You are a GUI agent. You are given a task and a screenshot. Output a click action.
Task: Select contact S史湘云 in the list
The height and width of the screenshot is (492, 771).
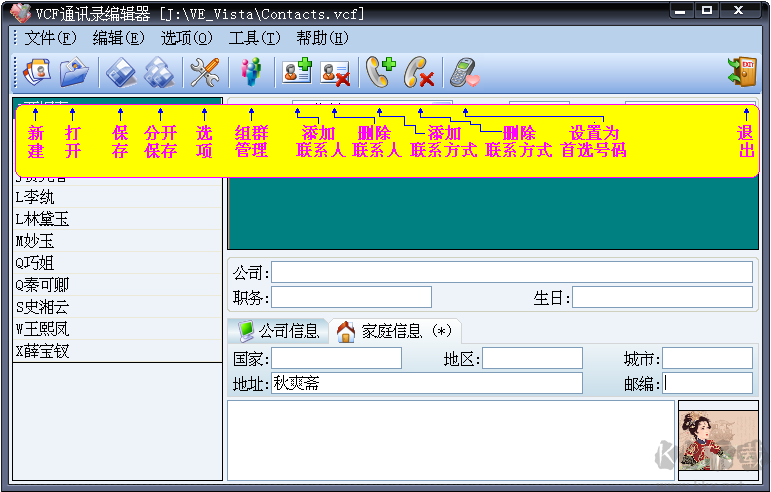[x=118, y=307]
